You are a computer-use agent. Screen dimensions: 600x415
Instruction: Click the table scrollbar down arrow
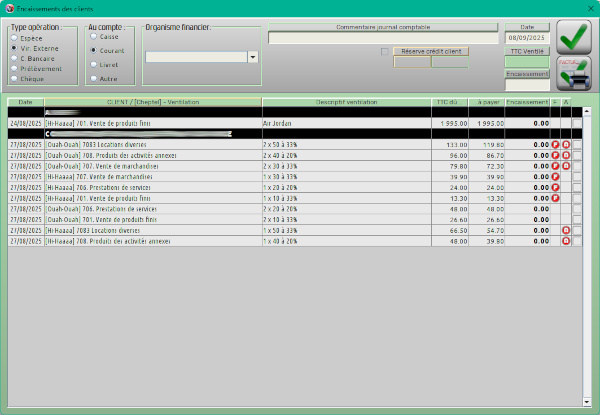pyautogui.click(x=587, y=402)
